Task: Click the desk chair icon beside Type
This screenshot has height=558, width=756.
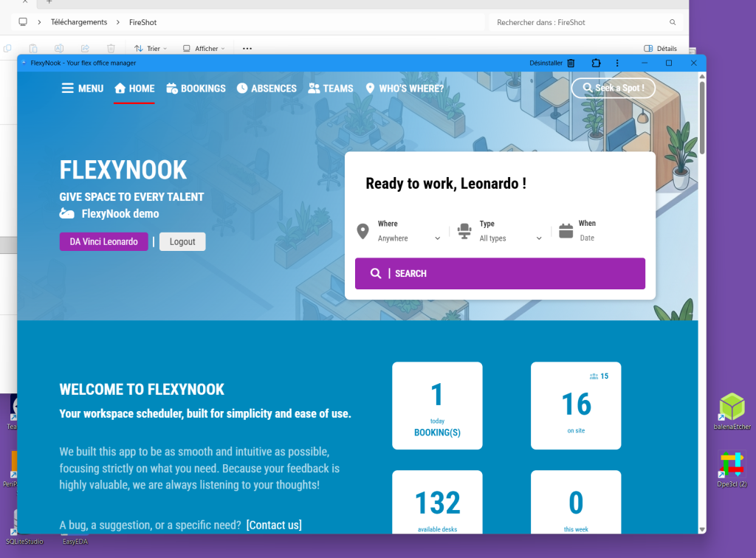Action: click(x=464, y=231)
